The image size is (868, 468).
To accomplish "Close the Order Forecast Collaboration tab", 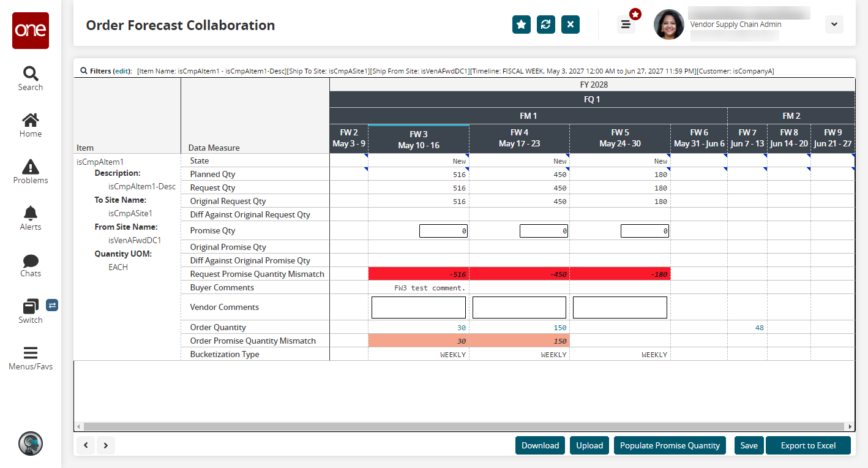I will click(x=571, y=25).
